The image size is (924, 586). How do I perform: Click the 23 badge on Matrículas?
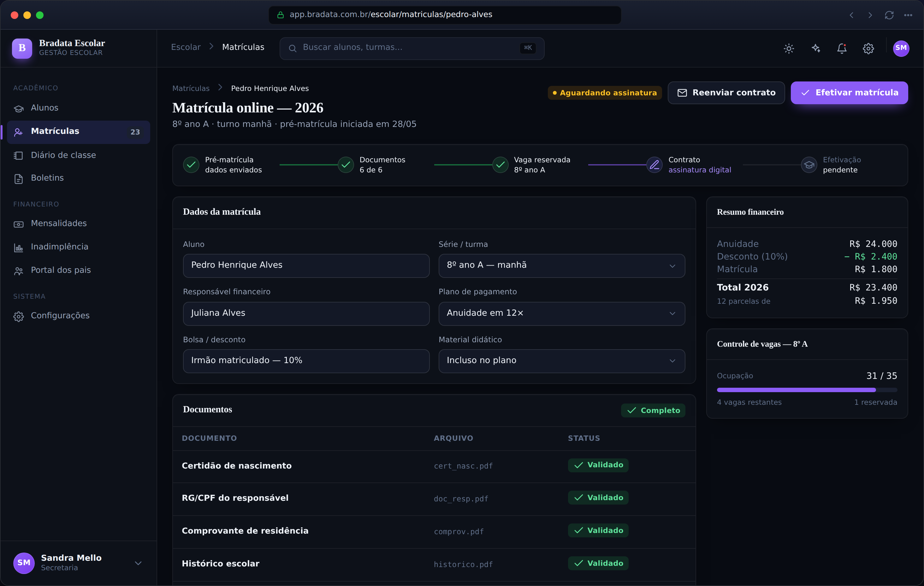point(135,132)
